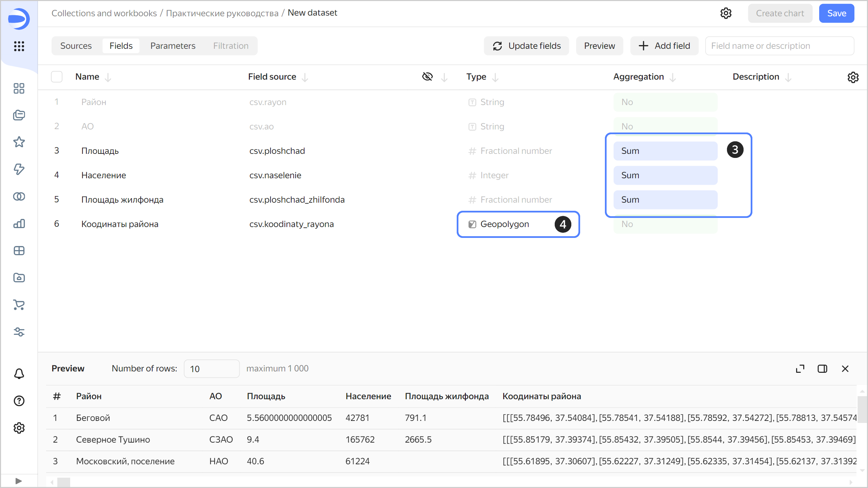Screen dimensions: 868x488
Task: Click dataset settings gear near Create chart
Action: click(726, 14)
